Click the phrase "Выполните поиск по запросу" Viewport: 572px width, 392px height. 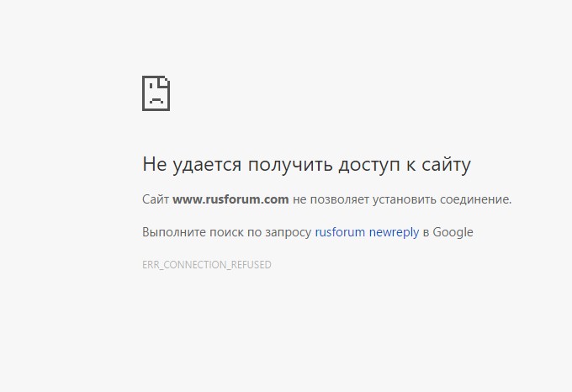pos(227,232)
